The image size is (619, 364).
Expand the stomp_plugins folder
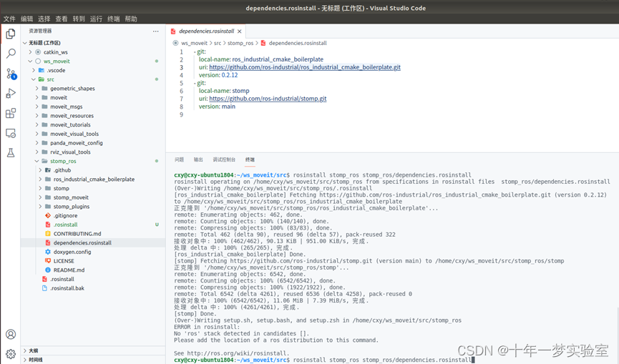pyautogui.click(x=40, y=206)
